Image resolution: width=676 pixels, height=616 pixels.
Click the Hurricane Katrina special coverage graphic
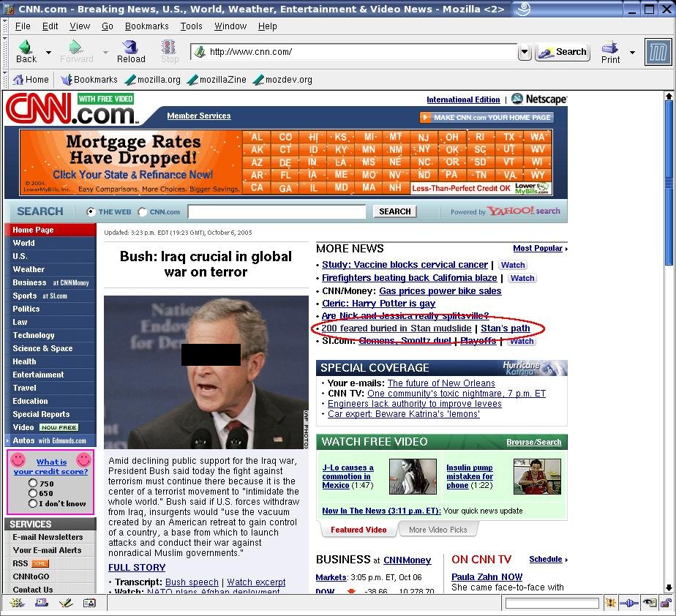pyautogui.click(x=534, y=368)
